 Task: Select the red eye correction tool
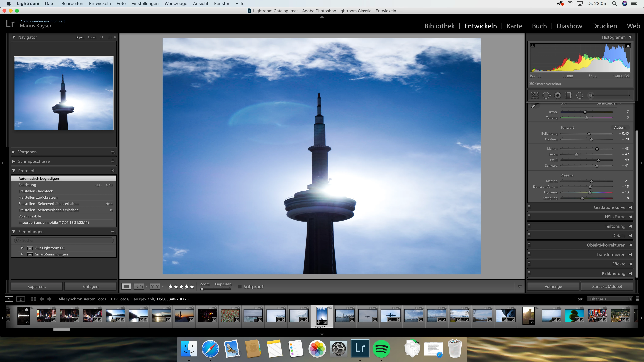(x=558, y=95)
